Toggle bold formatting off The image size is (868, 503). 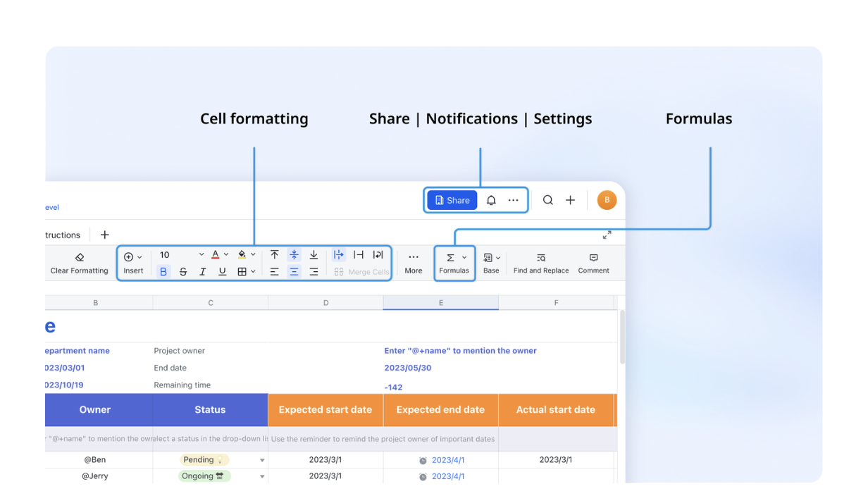163,272
